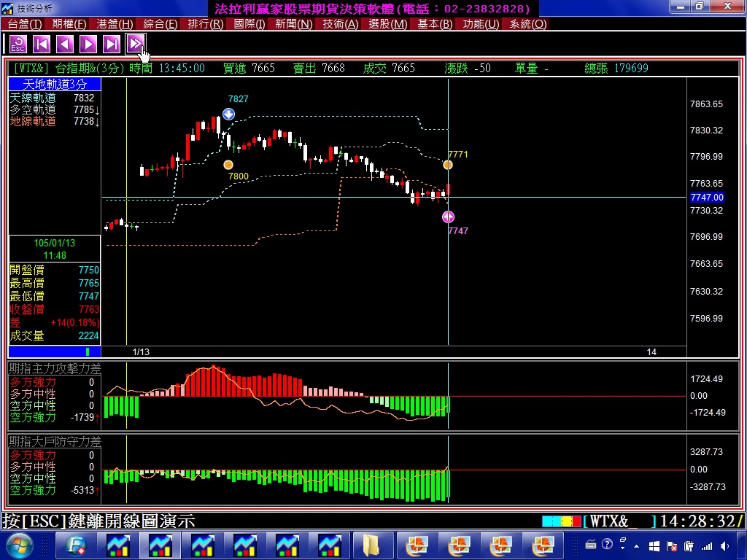Click the 地線軌道 value row
This screenshot has height=560, width=747.
(x=55, y=122)
